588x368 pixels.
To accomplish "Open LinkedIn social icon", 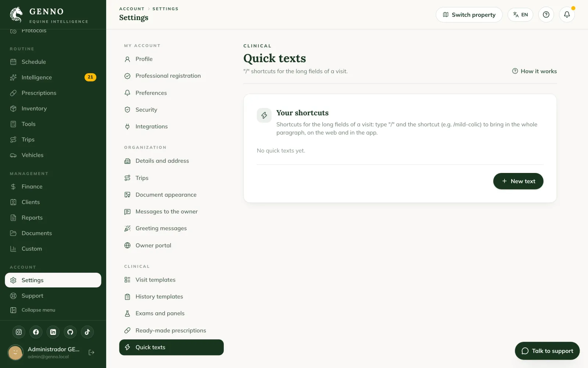I will 53,332.
